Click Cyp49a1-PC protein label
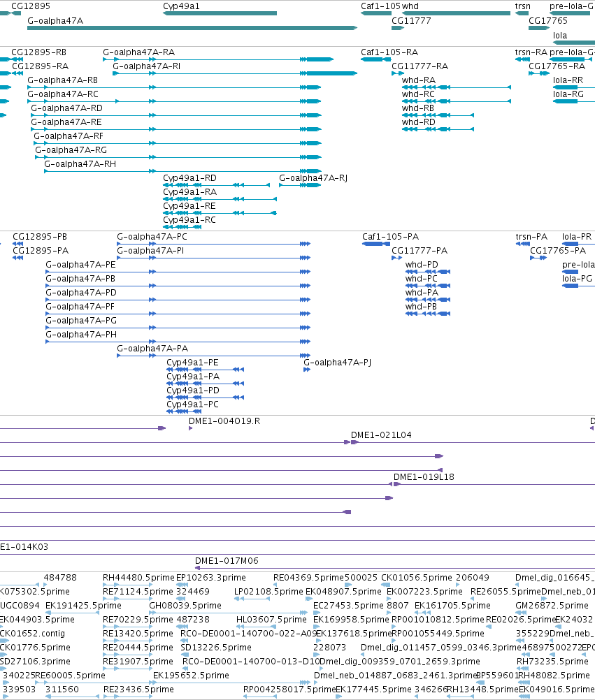Image resolution: width=595 pixels, height=700 pixels. [x=192, y=404]
